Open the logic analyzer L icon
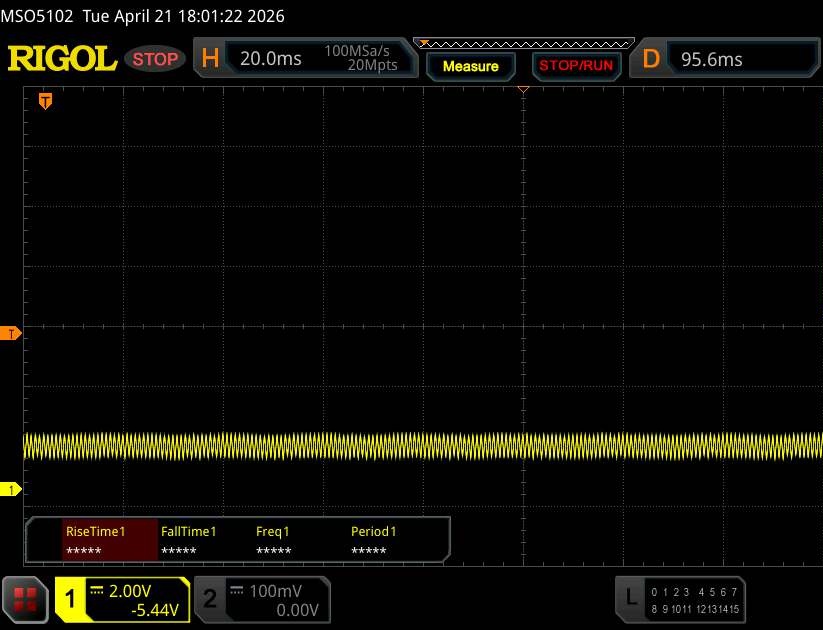The image size is (823, 630). (x=631, y=597)
